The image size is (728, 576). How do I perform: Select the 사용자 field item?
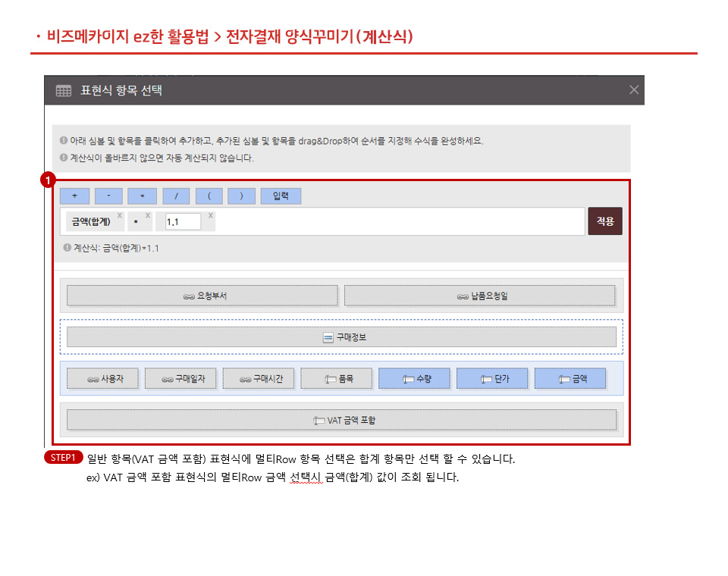[x=102, y=377]
